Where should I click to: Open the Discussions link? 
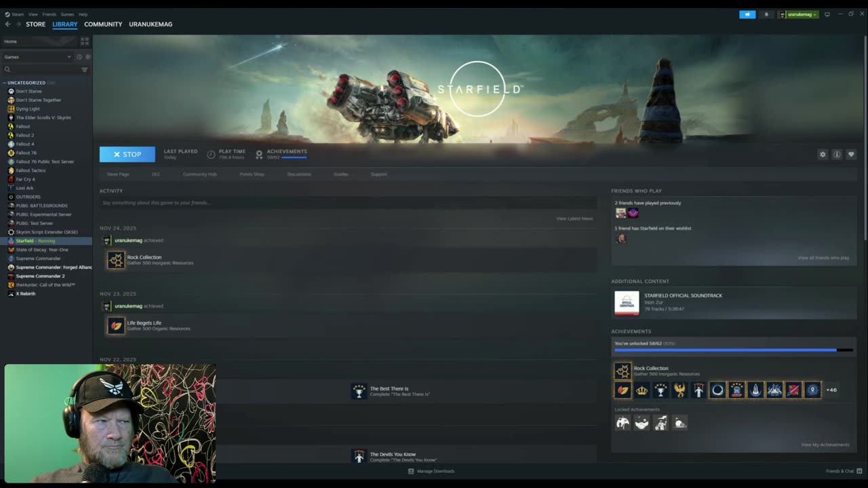pos(299,174)
